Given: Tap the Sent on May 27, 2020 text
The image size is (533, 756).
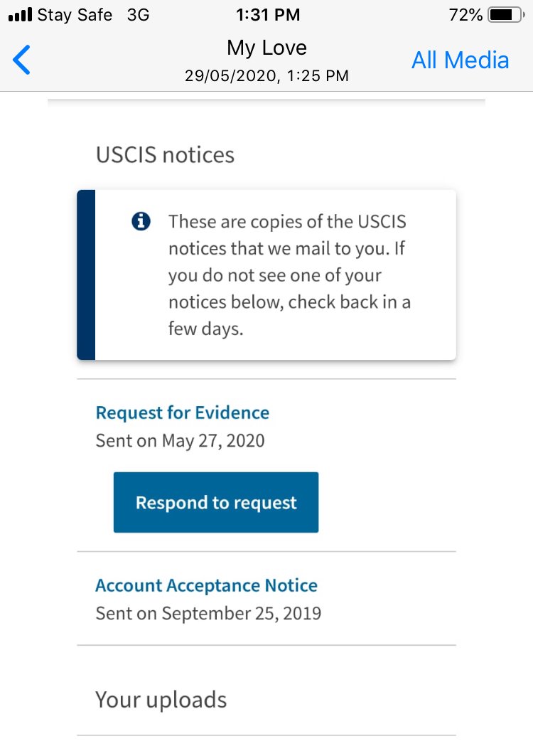Looking at the screenshot, I should [180, 441].
